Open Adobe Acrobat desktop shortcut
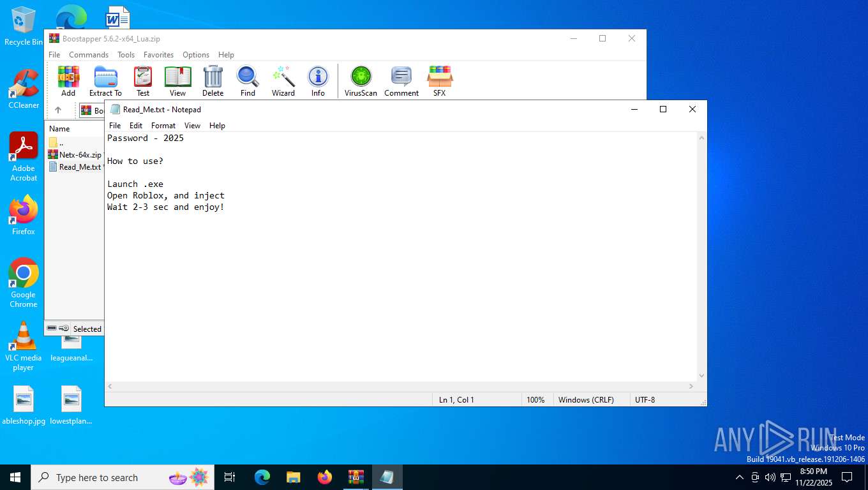Viewport: 868px width, 490px height. pyautogui.click(x=24, y=157)
